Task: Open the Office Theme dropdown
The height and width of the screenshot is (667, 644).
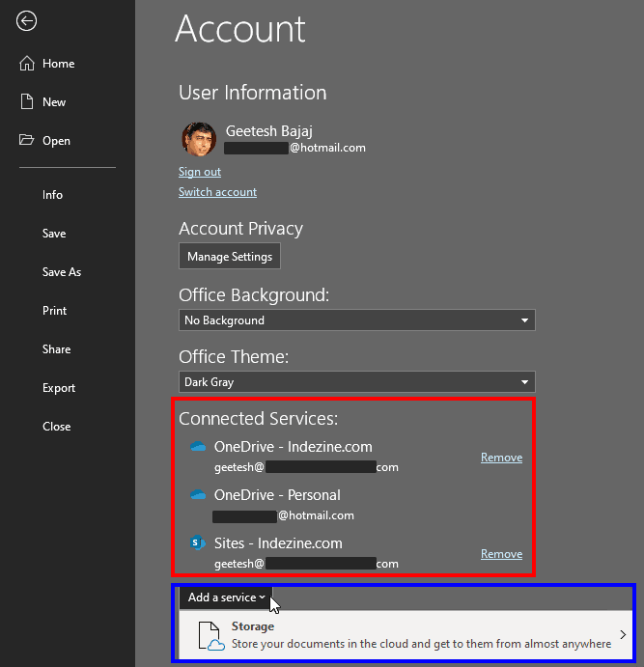Action: (x=357, y=382)
